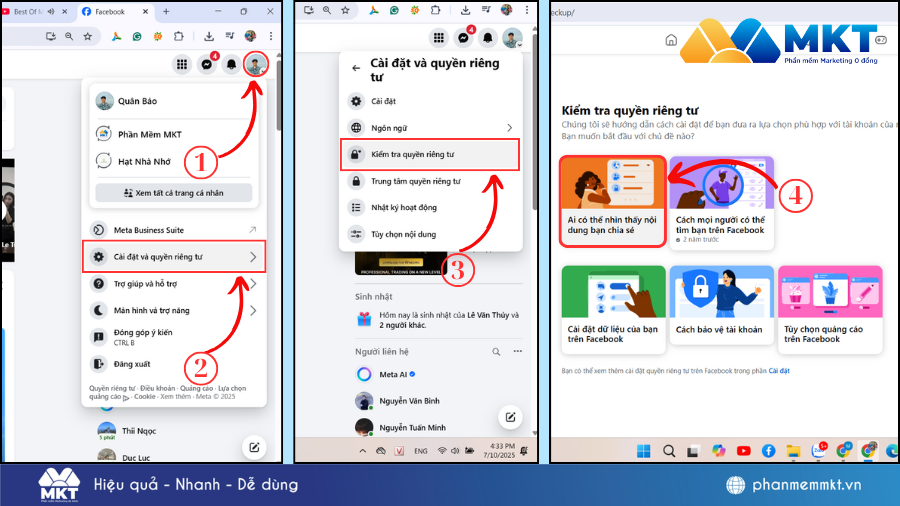
Task: Click Facebook icon in right taskbar
Action: pos(769,451)
